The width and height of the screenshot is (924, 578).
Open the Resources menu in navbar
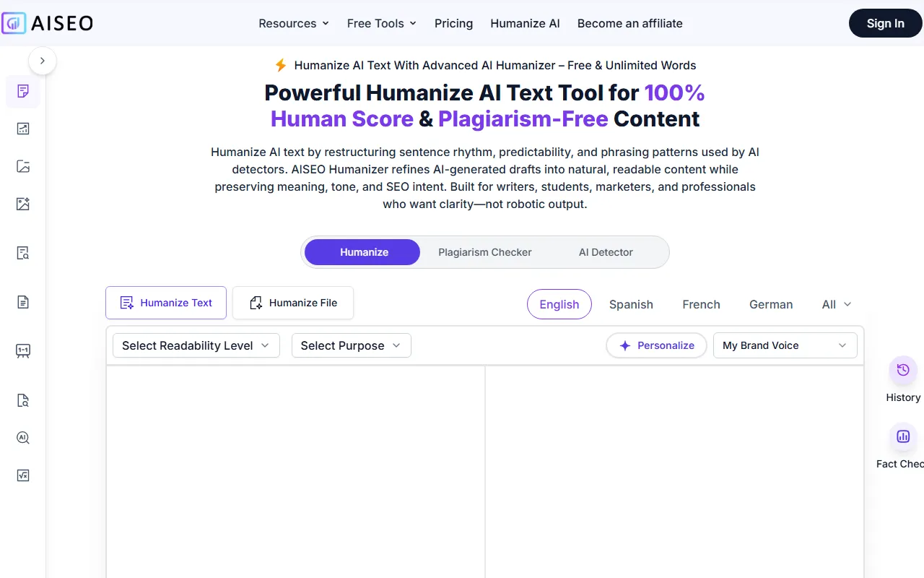coord(294,23)
